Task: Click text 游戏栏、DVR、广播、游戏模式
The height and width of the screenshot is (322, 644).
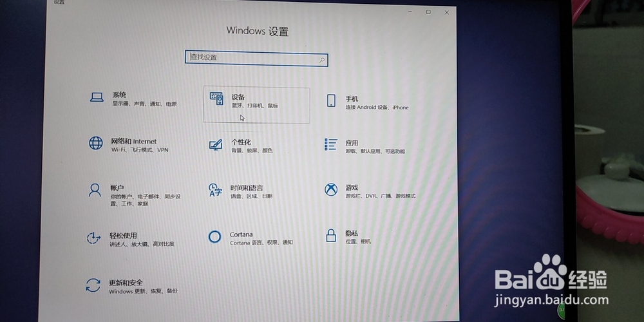Action: (x=381, y=196)
